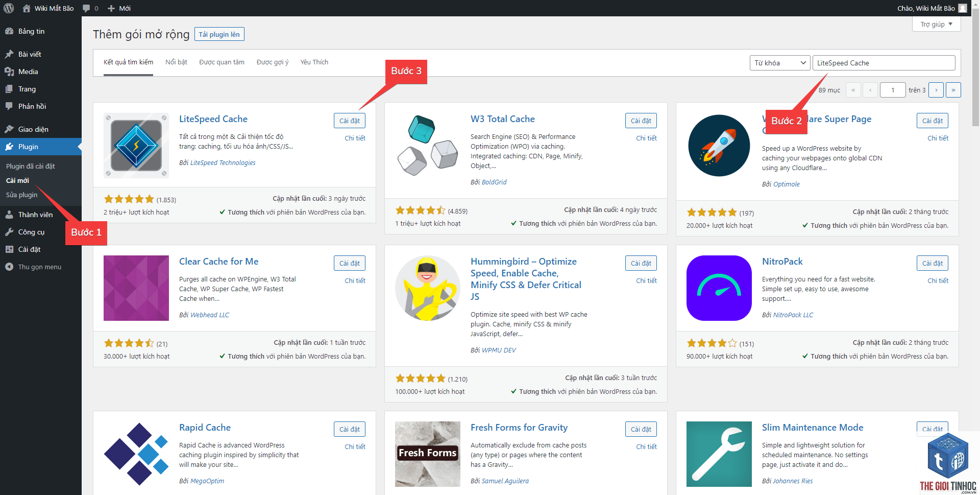Open the Cài đặt settings icon in sidebar
Viewport: 980px width, 495px height.
pyautogui.click(x=9, y=249)
